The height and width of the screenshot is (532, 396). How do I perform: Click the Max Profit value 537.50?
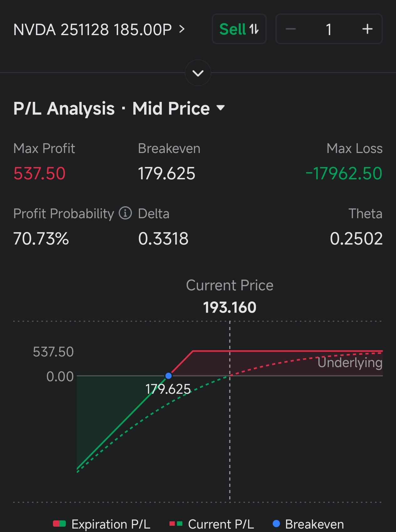tap(39, 173)
